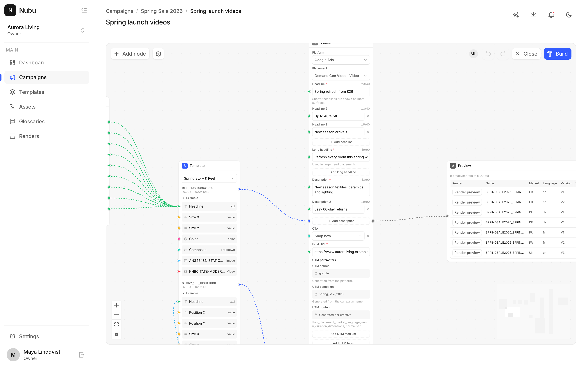Click the Maya Lindqvist avatar
This screenshot has height=368, width=588.
[x=13, y=355]
